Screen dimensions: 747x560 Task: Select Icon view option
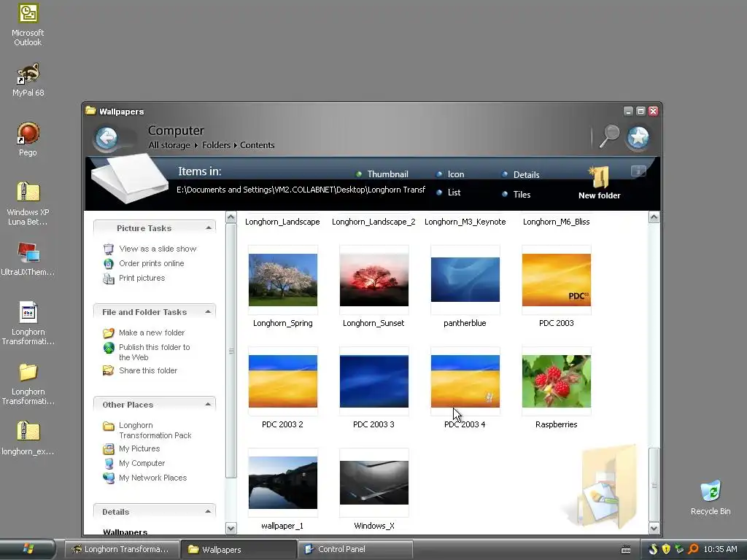[x=450, y=174]
